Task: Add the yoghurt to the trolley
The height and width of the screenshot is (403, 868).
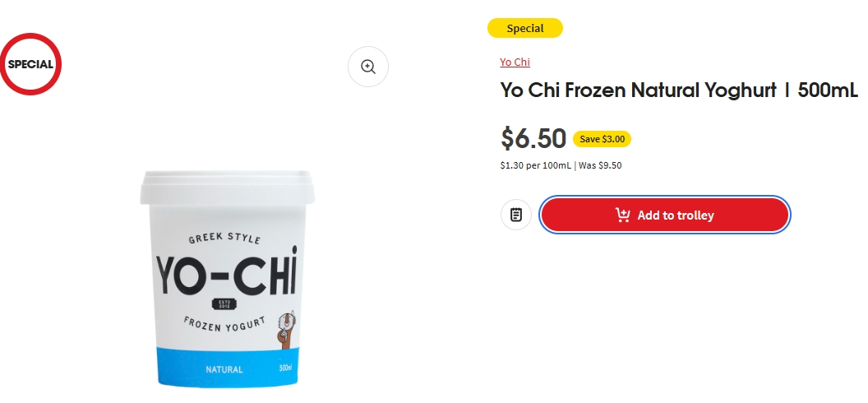Action: (664, 215)
